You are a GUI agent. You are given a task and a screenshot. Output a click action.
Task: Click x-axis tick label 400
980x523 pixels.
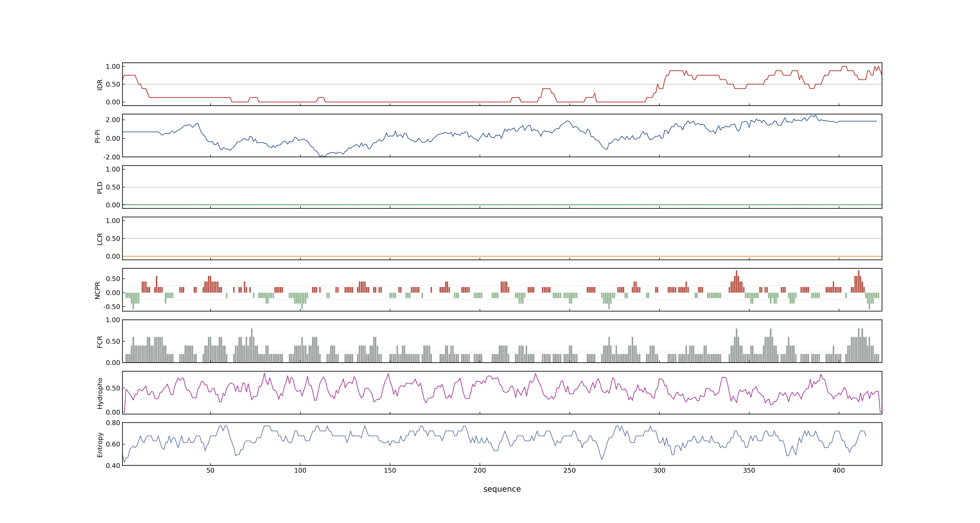tap(839, 470)
